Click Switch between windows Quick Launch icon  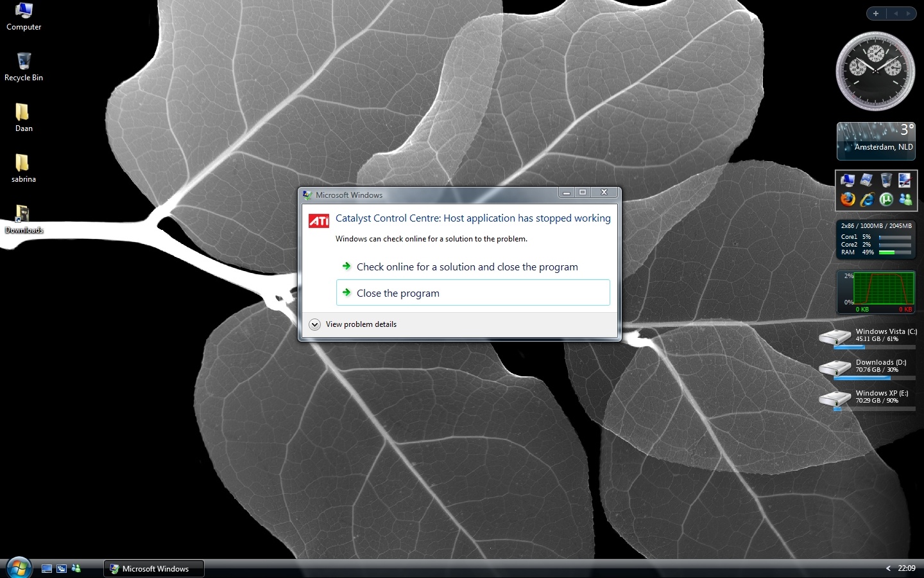62,568
